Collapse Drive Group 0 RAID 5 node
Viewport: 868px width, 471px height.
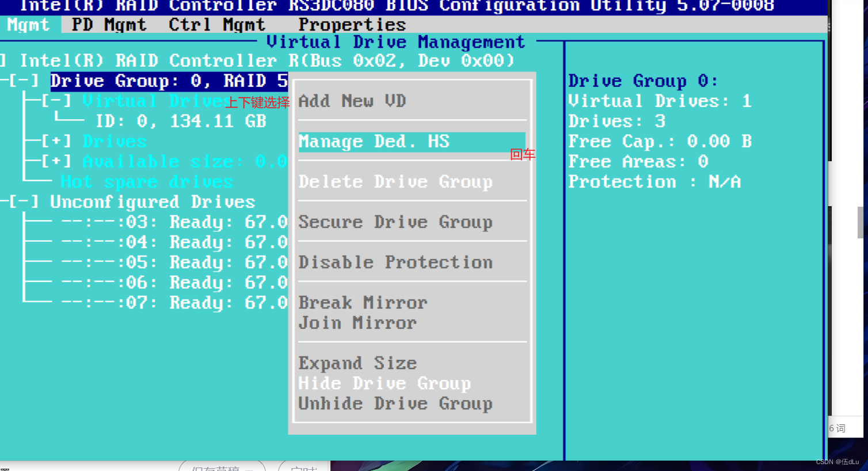[x=23, y=81]
